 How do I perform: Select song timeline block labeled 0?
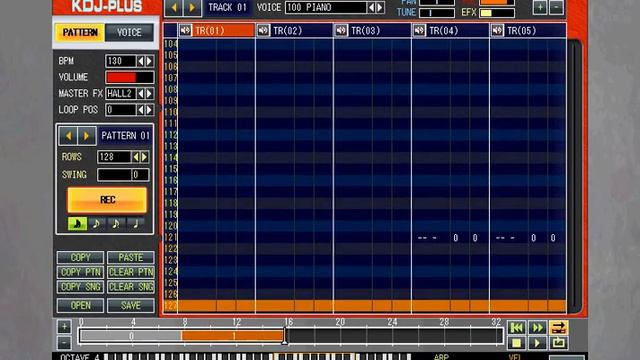click(x=131, y=336)
